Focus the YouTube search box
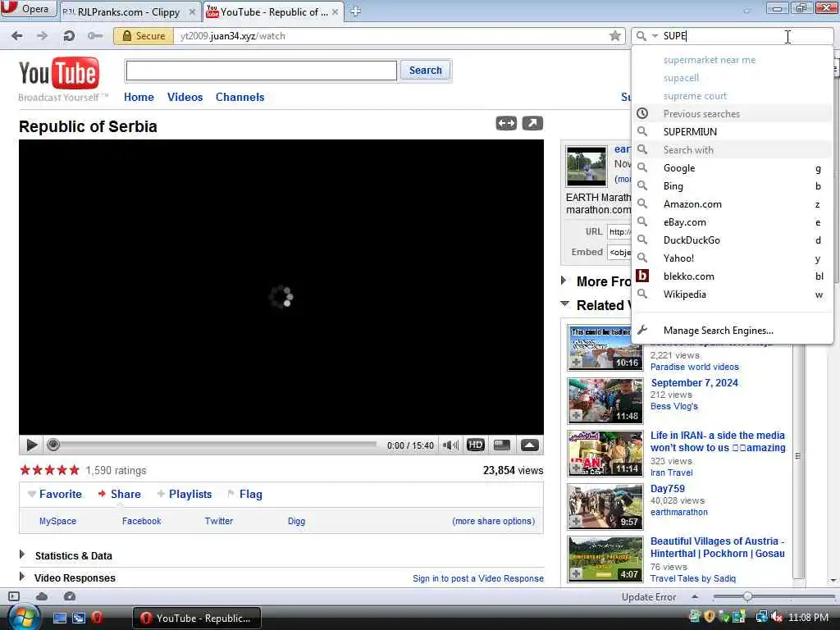The height and width of the screenshot is (630, 840). pos(261,71)
